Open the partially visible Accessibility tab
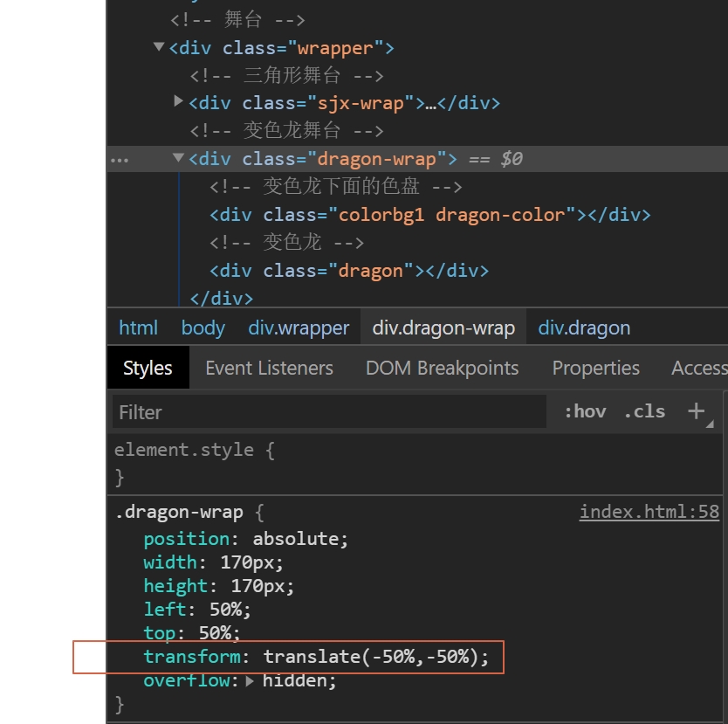 (699, 368)
